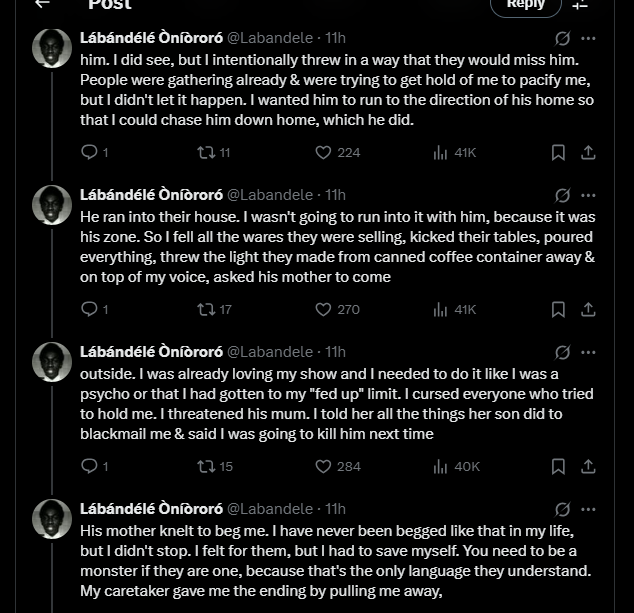Bookmark the post with 284 likes
This screenshot has height=613, width=634.
click(559, 467)
